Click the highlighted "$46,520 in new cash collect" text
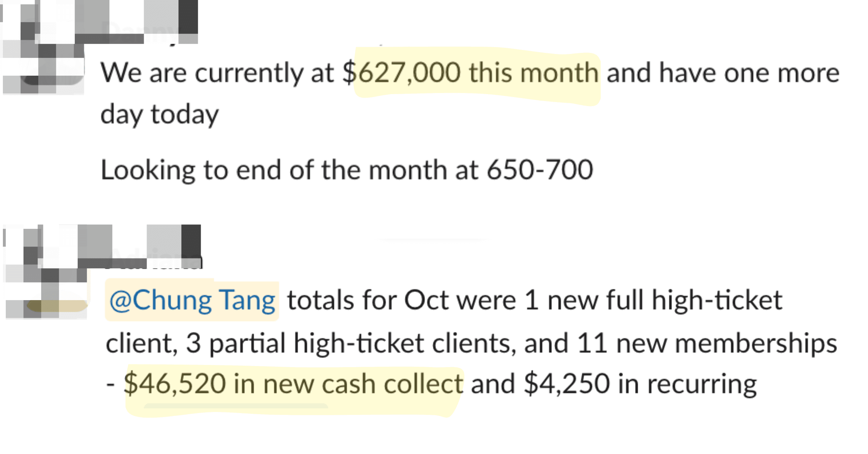The image size is (868, 454). (293, 384)
